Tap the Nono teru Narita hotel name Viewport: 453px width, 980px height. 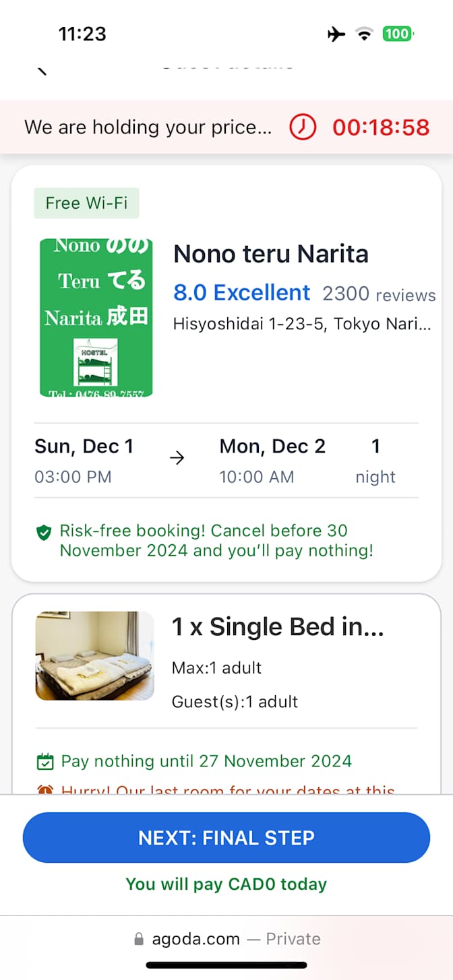271,254
